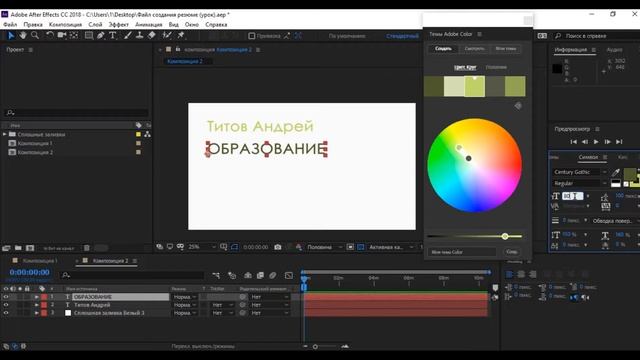Image resolution: width=640 pixels, height=360 pixels.
Task: Select the Horizontal Type tool
Action: [x=113, y=36]
